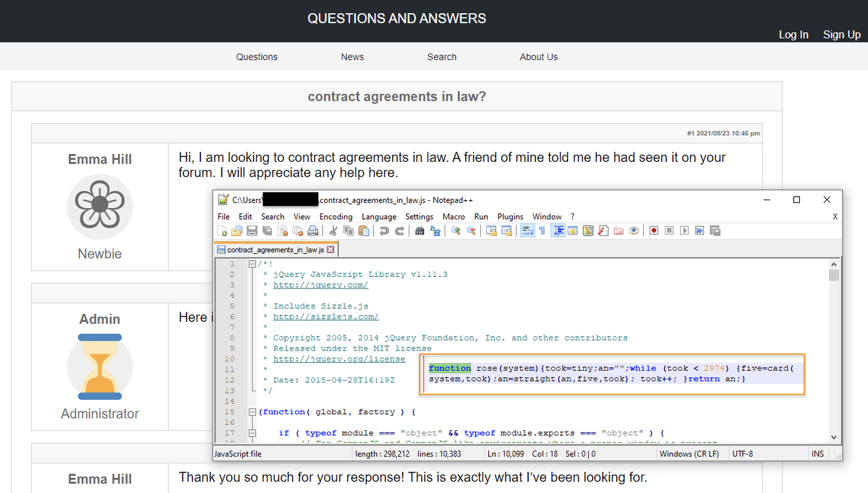Click the Print toolbar icon
868x493 pixels.
click(312, 231)
